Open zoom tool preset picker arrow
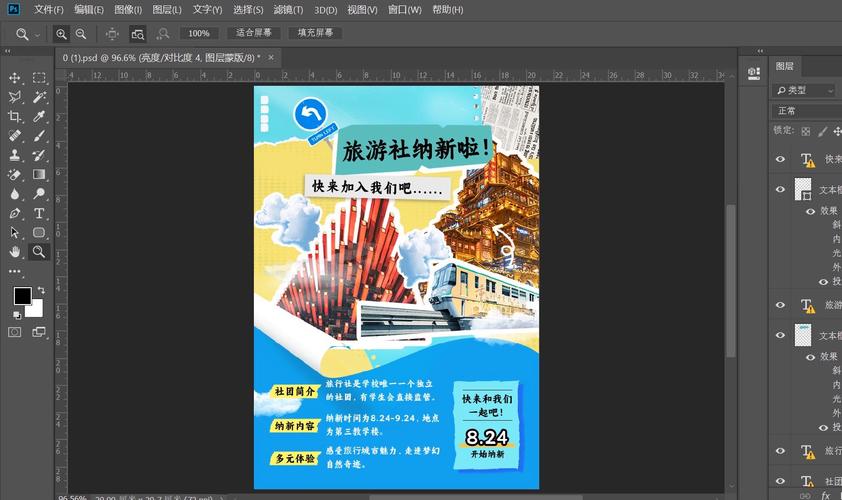 click(37, 35)
